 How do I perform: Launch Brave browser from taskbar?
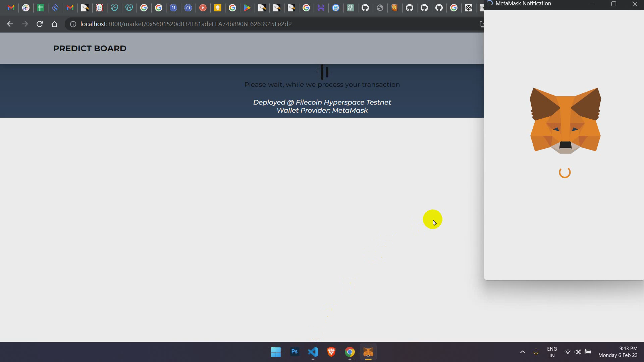[x=331, y=352]
